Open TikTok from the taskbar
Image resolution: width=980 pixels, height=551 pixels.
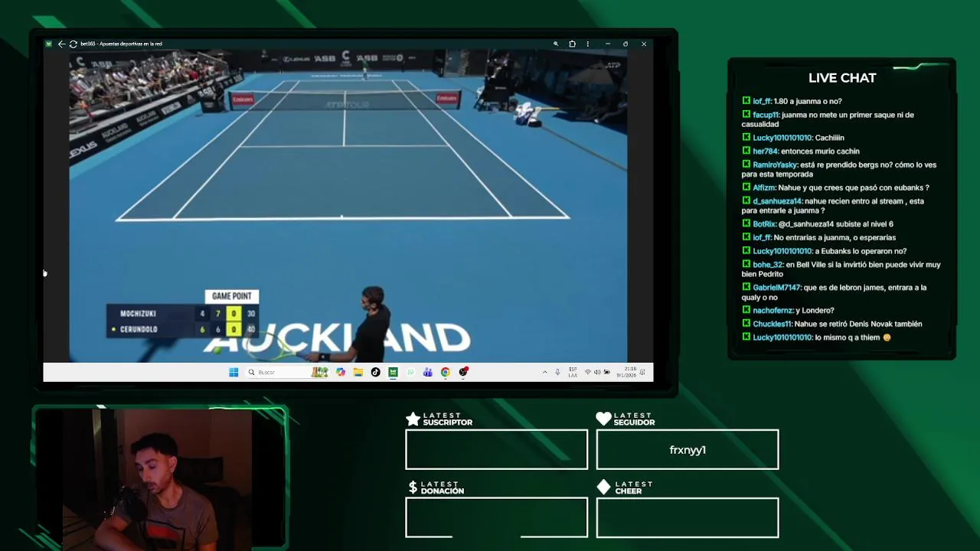[375, 372]
